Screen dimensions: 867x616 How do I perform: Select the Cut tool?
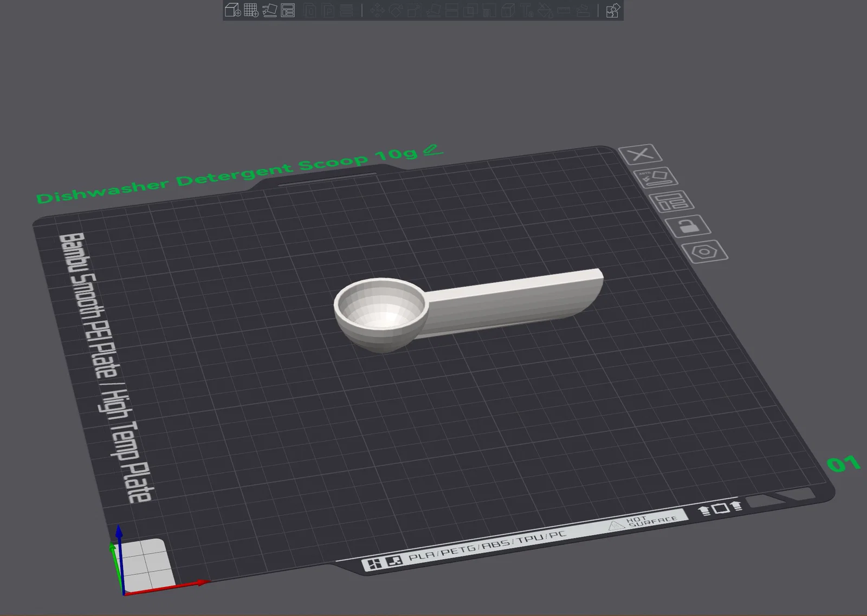click(452, 10)
